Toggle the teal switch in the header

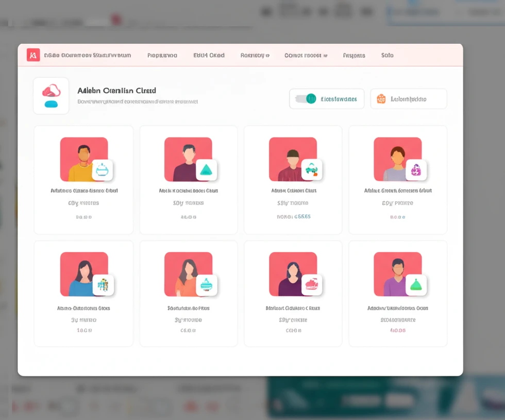click(306, 99)
